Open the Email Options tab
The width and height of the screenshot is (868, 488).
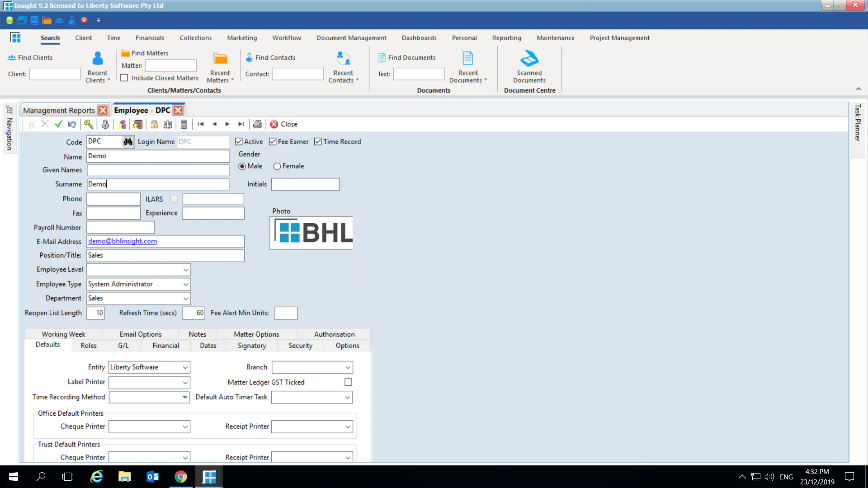tap(140, 334)
